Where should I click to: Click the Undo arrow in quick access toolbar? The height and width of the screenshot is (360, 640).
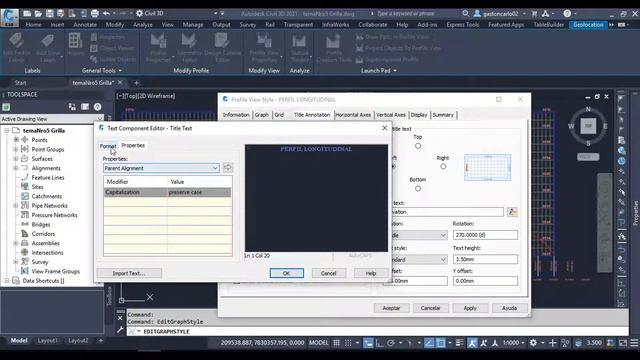click(x=106, y=13)
